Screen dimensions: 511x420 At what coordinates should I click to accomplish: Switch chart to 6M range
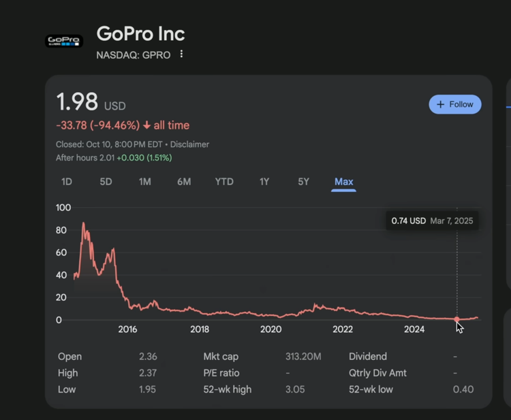click(184, 182)
